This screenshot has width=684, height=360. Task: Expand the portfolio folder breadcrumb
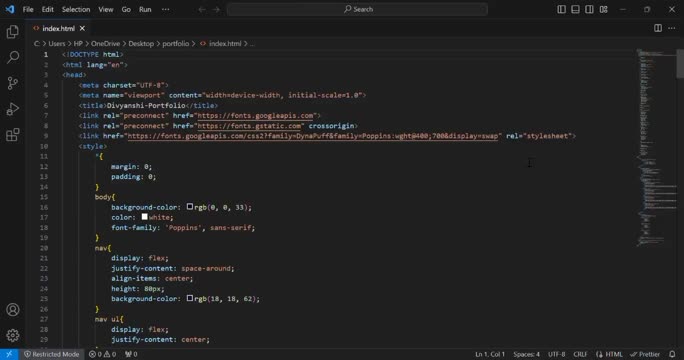176,44
